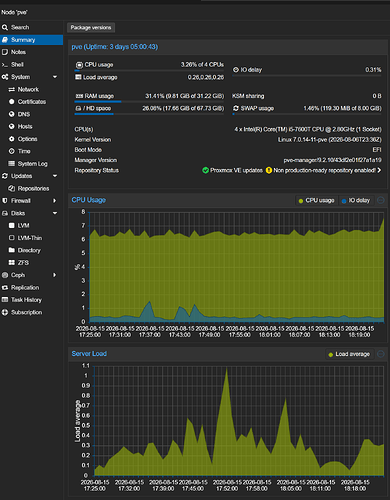Click the Options gear icon

tap(12, 139)
